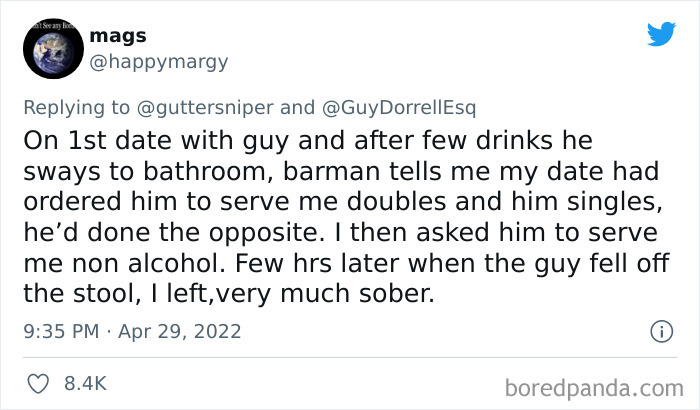View the 8.4K likes count

(x=86, y=383)
